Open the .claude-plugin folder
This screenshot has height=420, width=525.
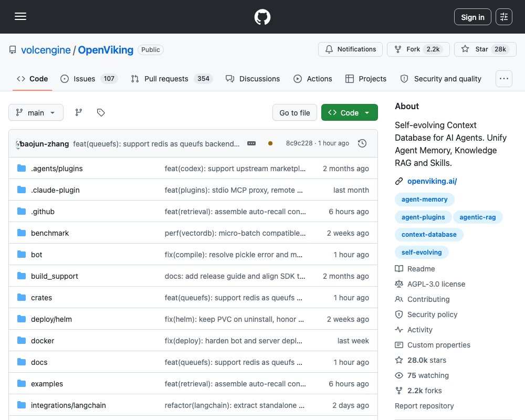point(55,190)
